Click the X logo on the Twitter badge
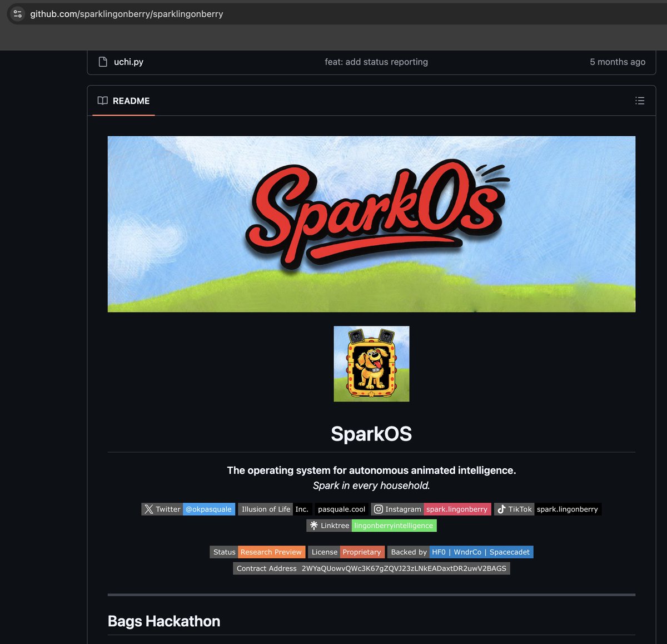Image resolution: width=667 pixels, height=644 pixels. [148, 509]
